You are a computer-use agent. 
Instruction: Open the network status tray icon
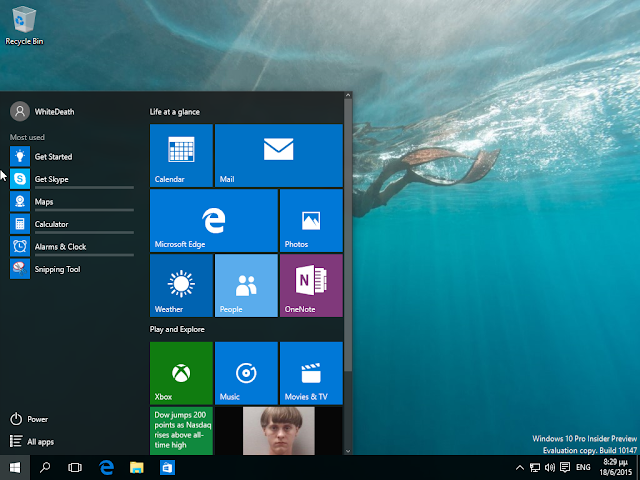pos(535,467)
